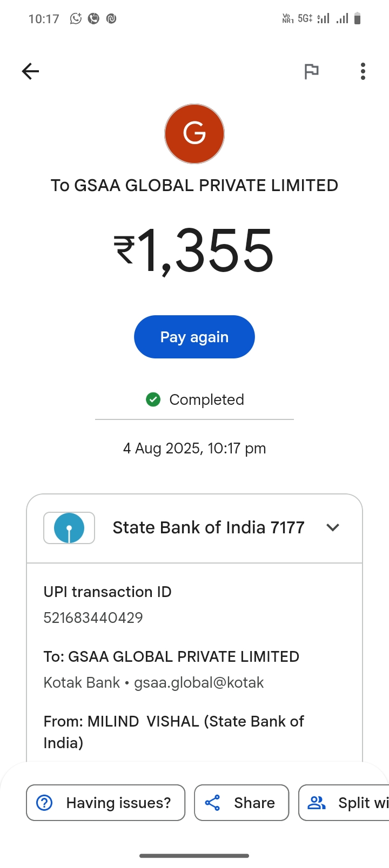Tap the Share button
The width and height of the screenshot is (389, 868).
[242, 803]
